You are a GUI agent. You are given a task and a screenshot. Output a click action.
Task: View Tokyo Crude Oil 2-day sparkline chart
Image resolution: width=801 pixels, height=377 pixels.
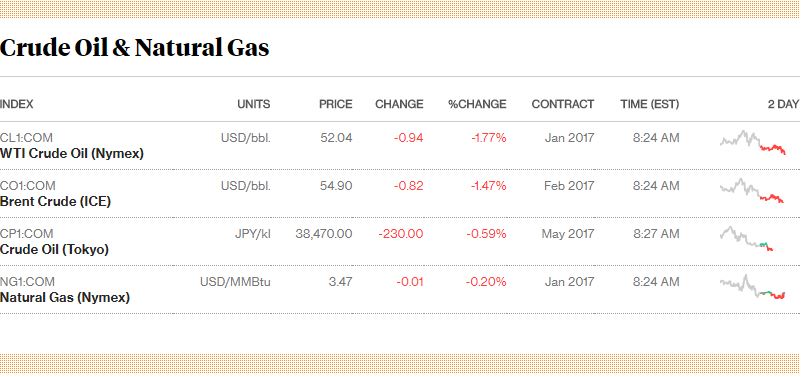pyautogui.click(x=747, y=239)
